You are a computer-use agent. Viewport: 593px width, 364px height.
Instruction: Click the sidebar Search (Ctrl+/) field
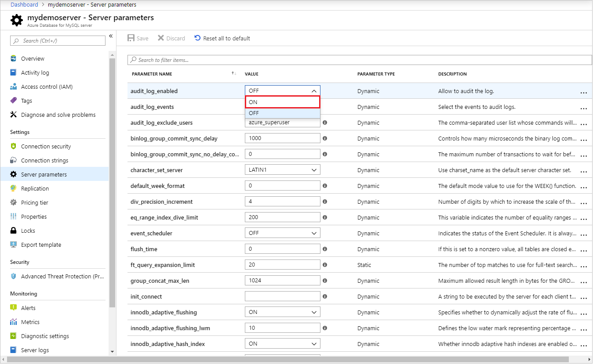58,40
